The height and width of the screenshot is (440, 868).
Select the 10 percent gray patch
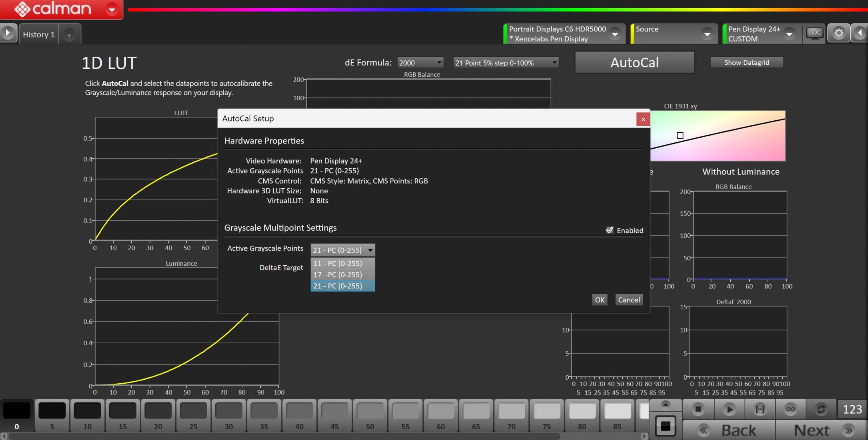[x=87, y=416]
